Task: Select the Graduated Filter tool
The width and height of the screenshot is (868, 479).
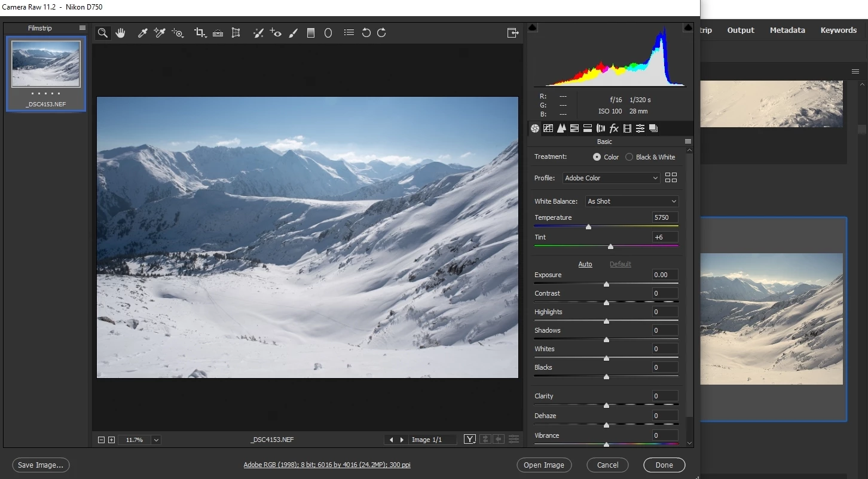Action: coord(311,33)
